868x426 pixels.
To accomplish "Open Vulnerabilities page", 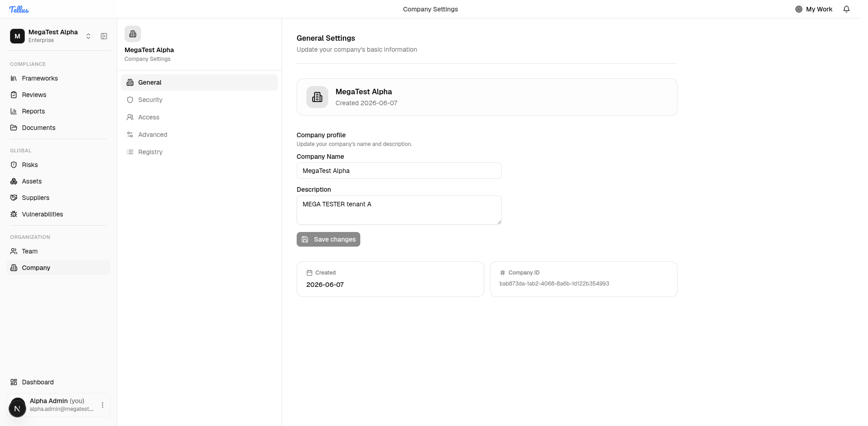I will [58, 214].
